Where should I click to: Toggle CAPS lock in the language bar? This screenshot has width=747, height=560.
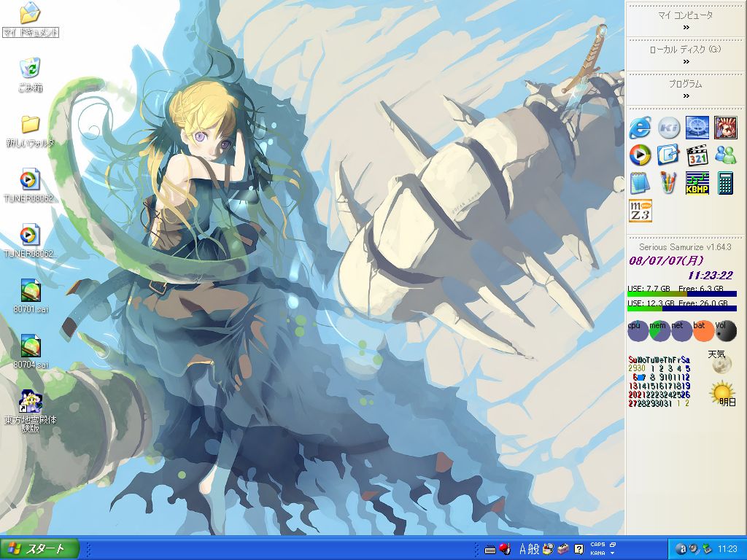(x=597, y=544)
